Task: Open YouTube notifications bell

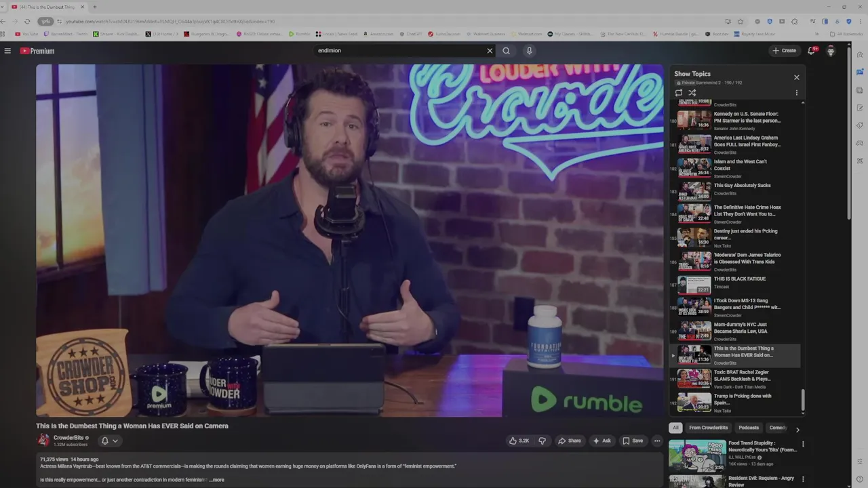Action: pyautogui.click(x=811, y=51)
